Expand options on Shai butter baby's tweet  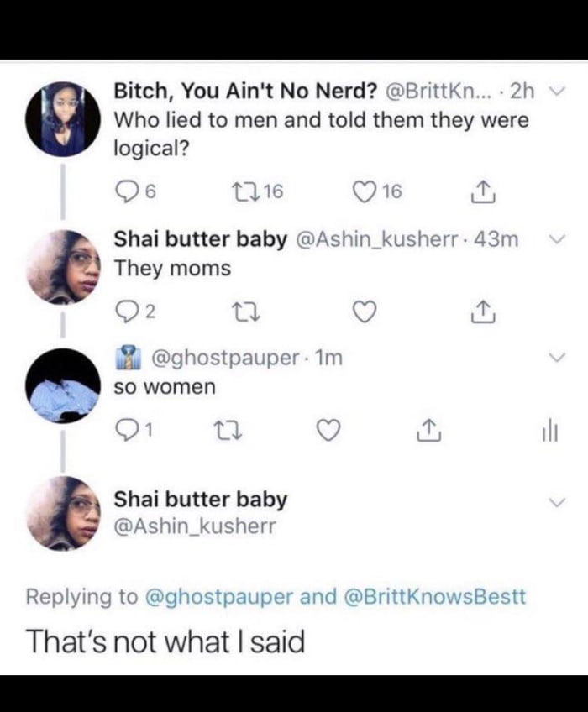pyautogui.click(x=556, y=238)
